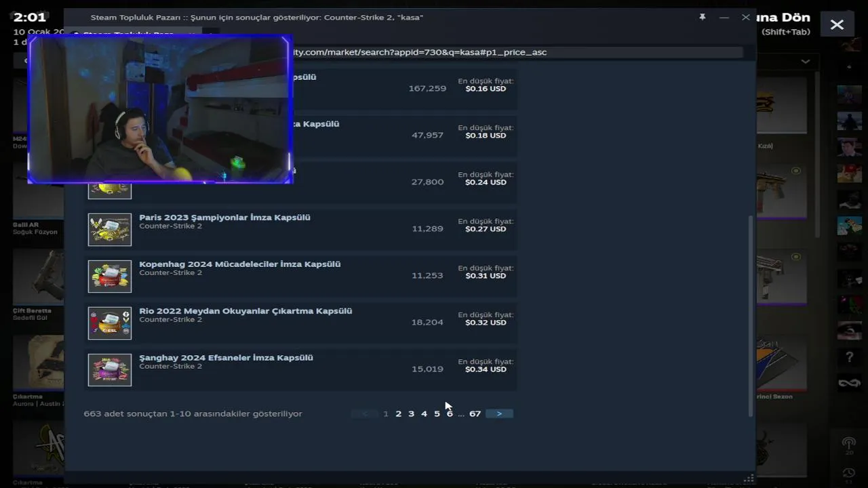Click the $0.24 USD lowest price
The image size is (868, 488).
(486, 182)
